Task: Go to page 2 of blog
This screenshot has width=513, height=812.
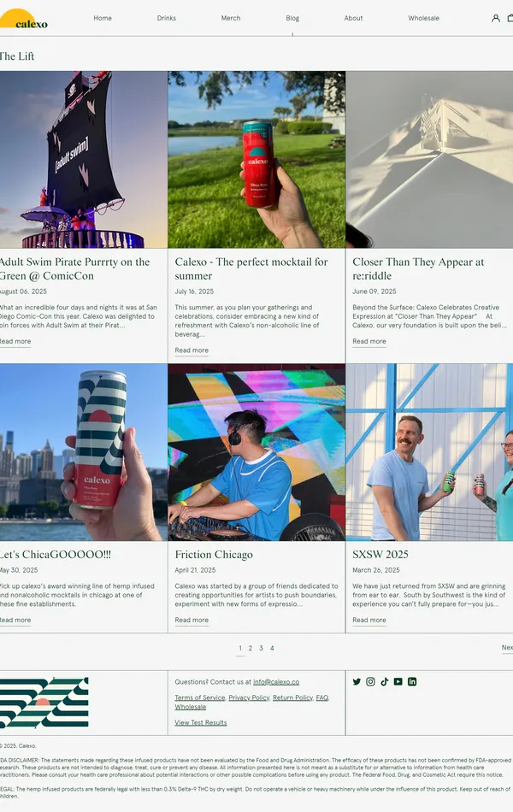Action: [251, 648]
